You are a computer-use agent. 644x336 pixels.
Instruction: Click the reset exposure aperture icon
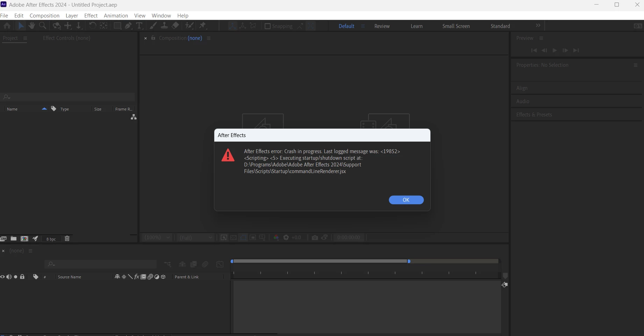[286, 237]
